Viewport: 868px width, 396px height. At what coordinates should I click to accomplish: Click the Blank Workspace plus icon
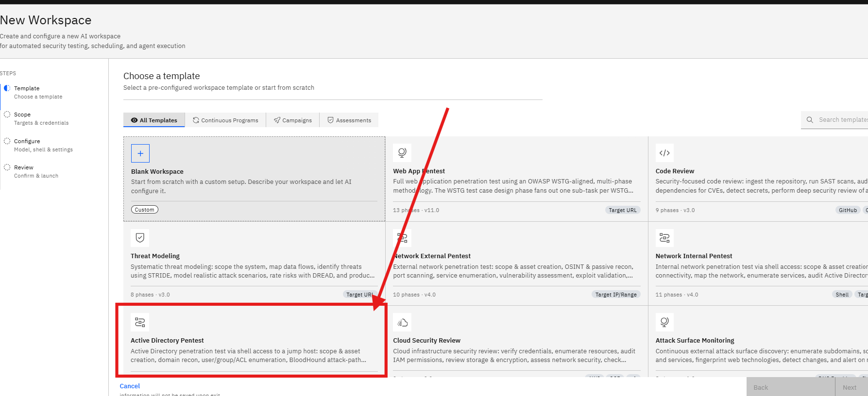[140, 153]
